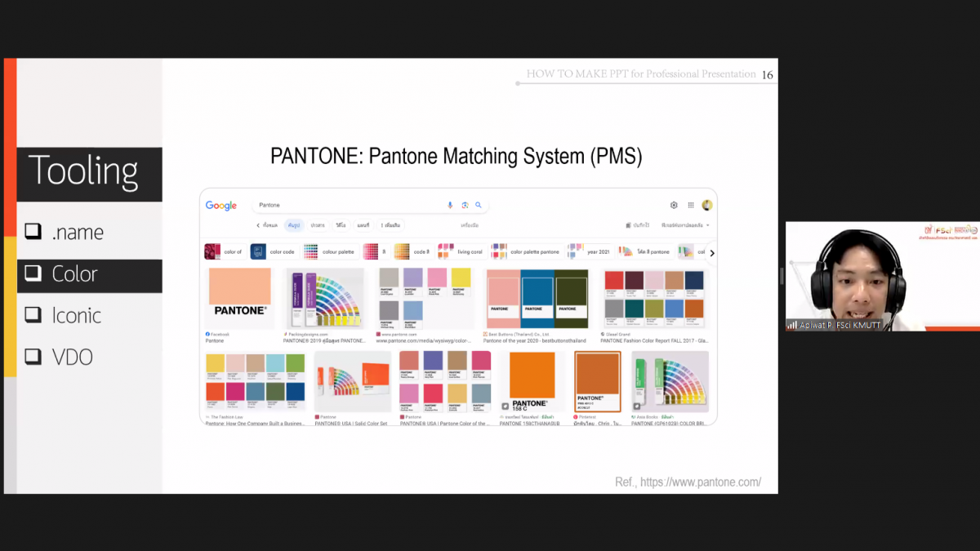
Task: Open the Asia Books color bridge thumbnail
Action: click(x=670, y=382)
